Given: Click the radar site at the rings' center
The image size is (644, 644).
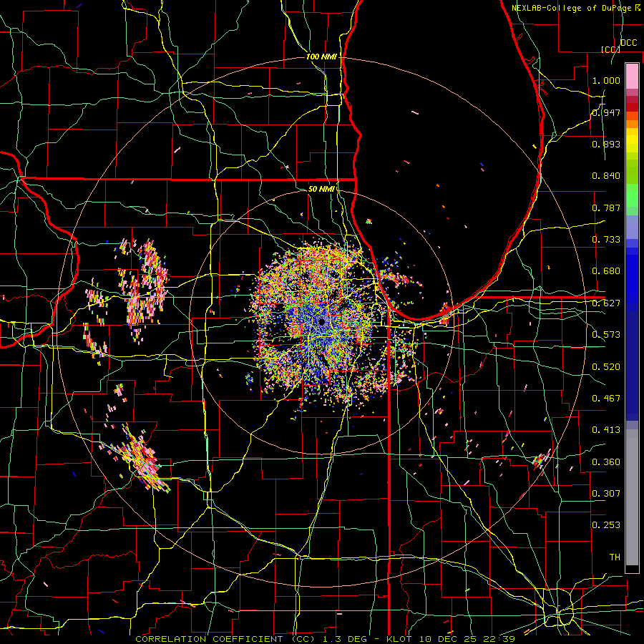Looking at the screenshot, I should pyautogui.click(x=321, y=322).
